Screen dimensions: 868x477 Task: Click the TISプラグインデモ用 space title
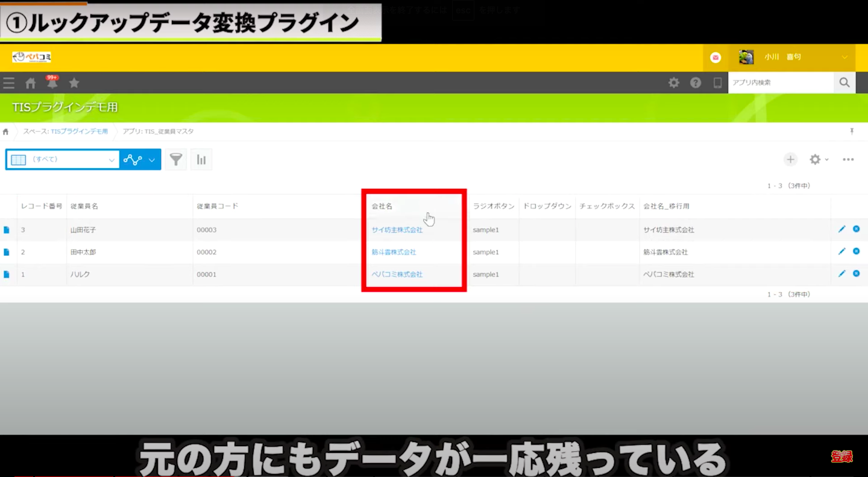point(65,108)
